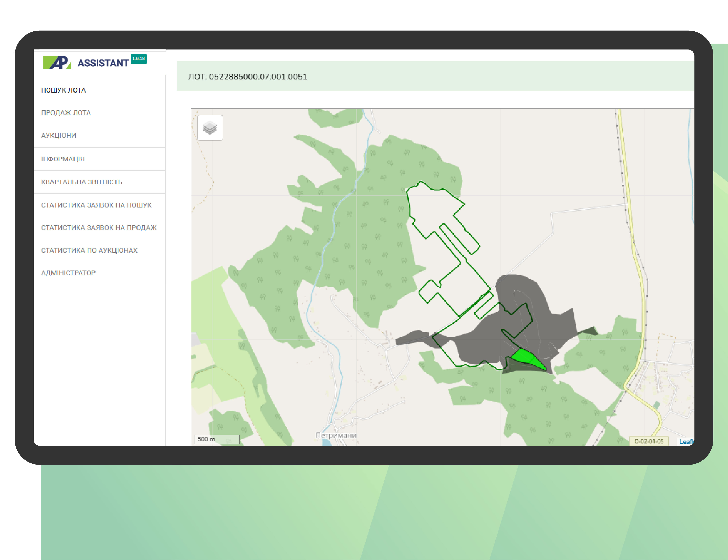Click the Петримани village label on map
The height and width of the screenshot is (560, 728).
pyautogui.click(x=336, y=435)
